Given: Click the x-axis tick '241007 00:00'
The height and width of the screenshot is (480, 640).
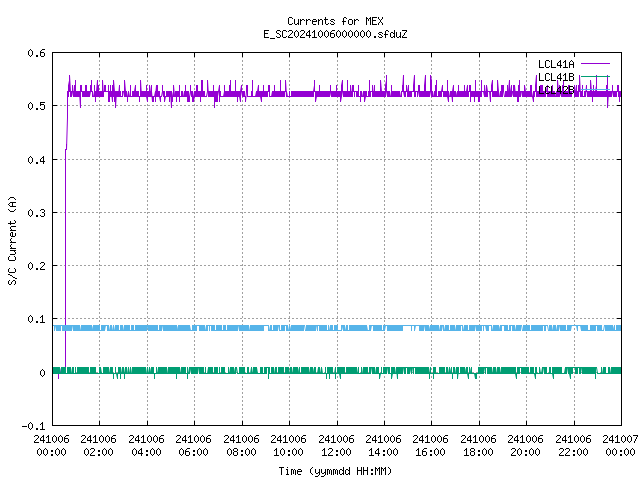Looking at the screenshot, I should coord(620,446).
